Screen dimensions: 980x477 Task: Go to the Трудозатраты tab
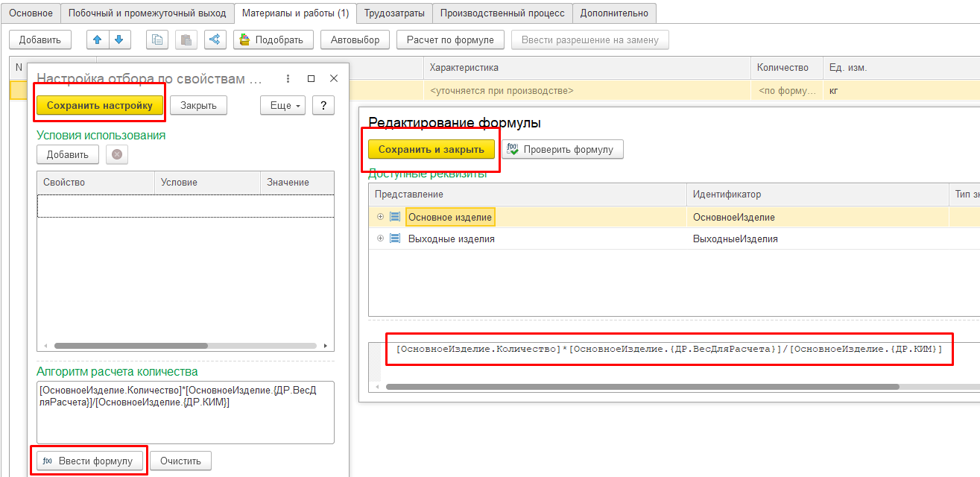(x=395, y=13)
